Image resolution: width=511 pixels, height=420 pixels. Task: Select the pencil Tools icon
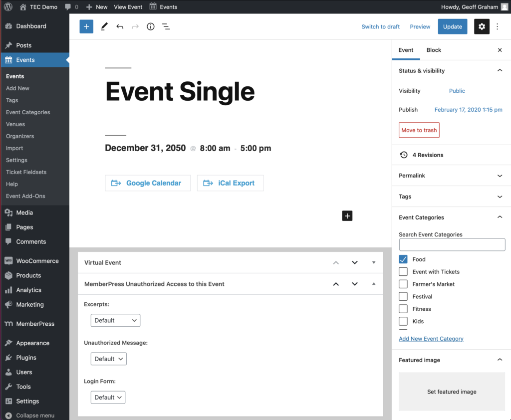click(x=104, y=26)
